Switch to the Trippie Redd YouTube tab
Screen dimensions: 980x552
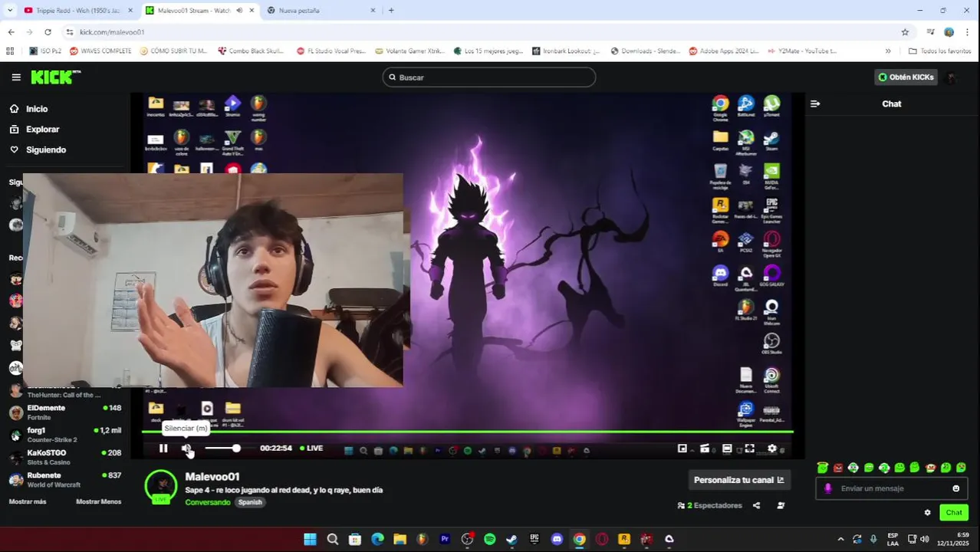point(77,11)
